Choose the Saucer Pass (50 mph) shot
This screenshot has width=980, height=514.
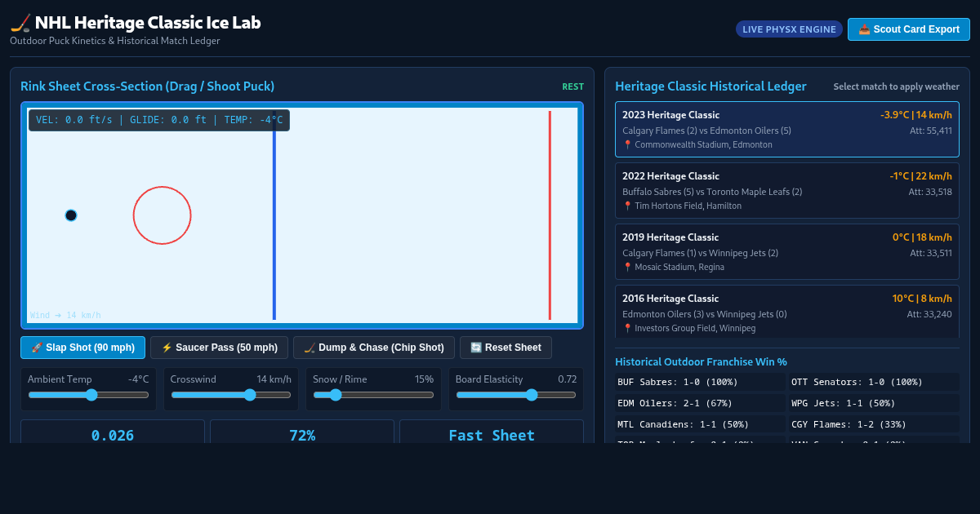point(219,348)
